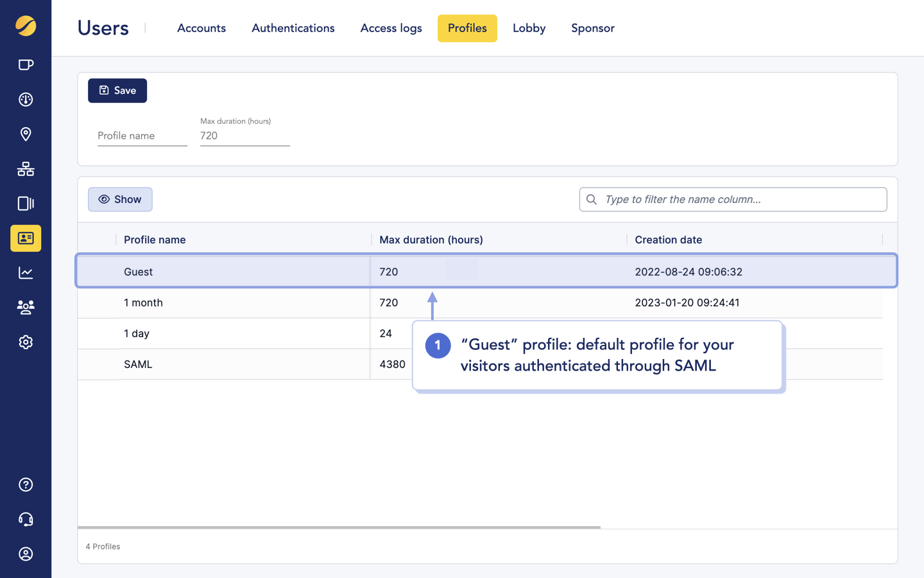Click the community users group icon

(26, 308)
